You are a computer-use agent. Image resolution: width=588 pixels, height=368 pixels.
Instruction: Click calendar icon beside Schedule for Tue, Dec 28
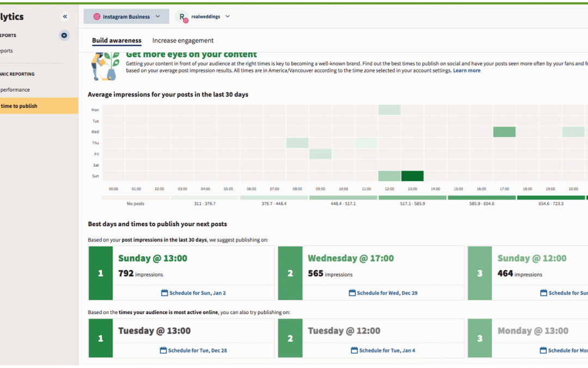click(163, 350)
